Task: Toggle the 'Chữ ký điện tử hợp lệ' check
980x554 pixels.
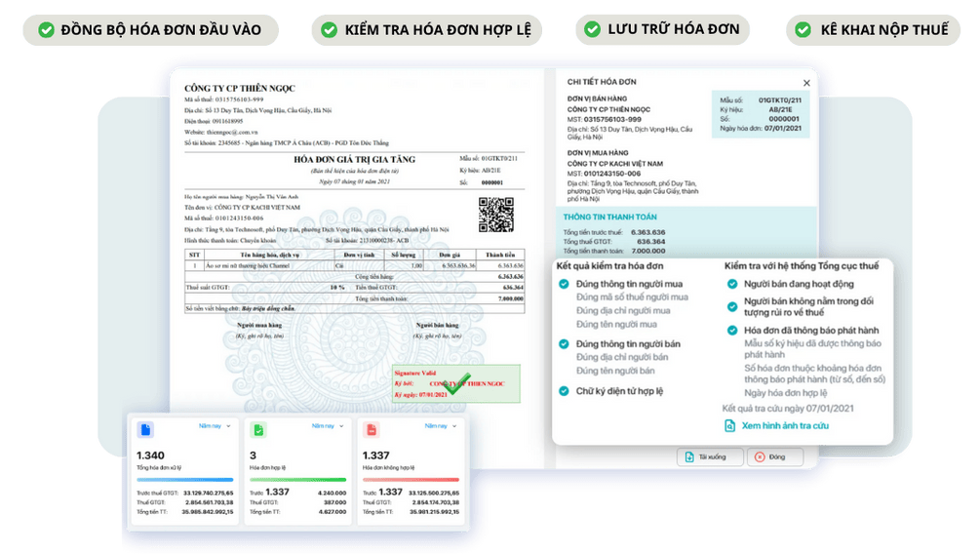Action: click(x=564, y=391)
